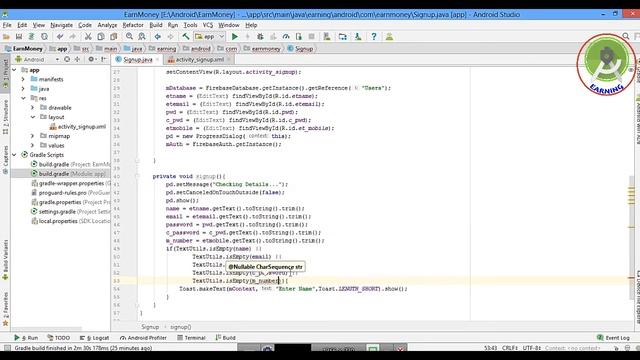Toggle the Favorites side panel

click(5, 309)
